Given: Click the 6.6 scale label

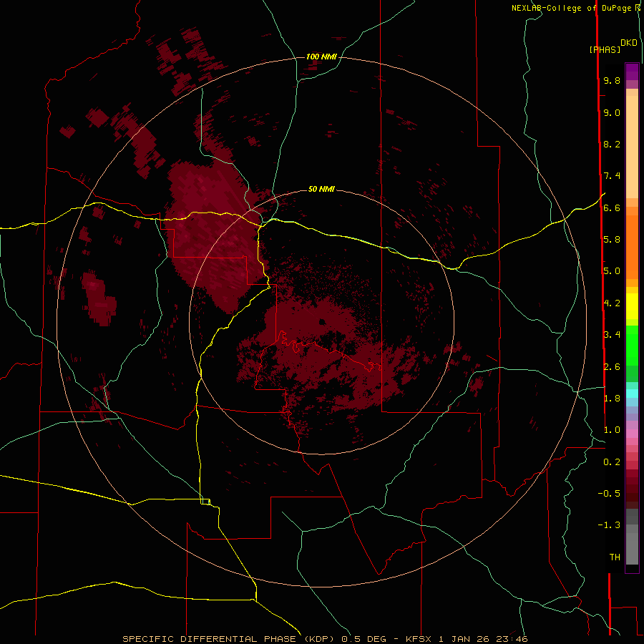Looking at the screenshot, I should 612,208.
